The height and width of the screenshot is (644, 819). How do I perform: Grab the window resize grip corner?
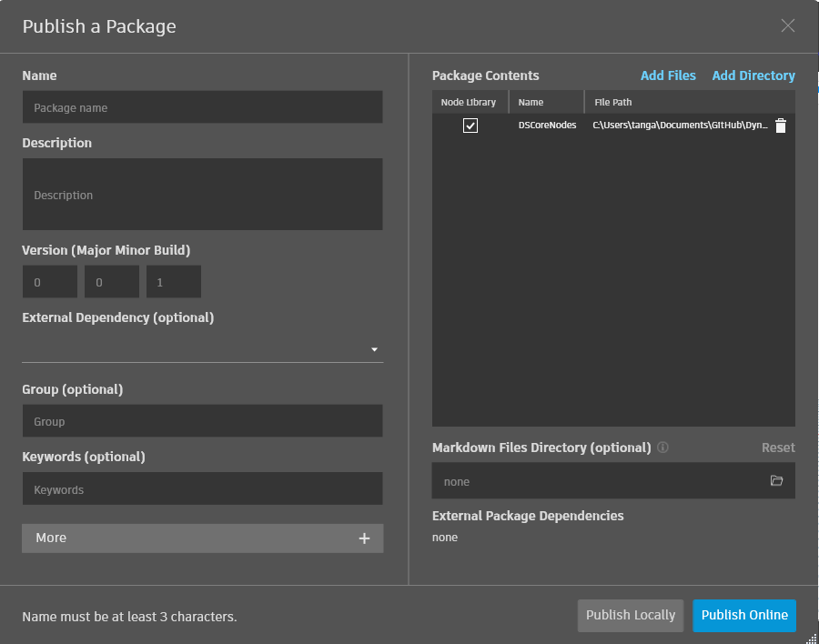tap(812, 639)
